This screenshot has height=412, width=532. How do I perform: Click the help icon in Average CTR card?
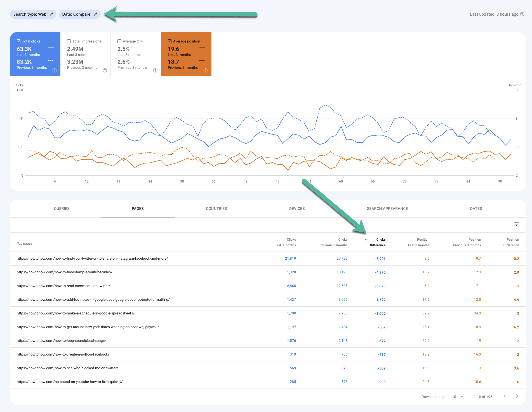pyautogui.click(x=155, y=70)
